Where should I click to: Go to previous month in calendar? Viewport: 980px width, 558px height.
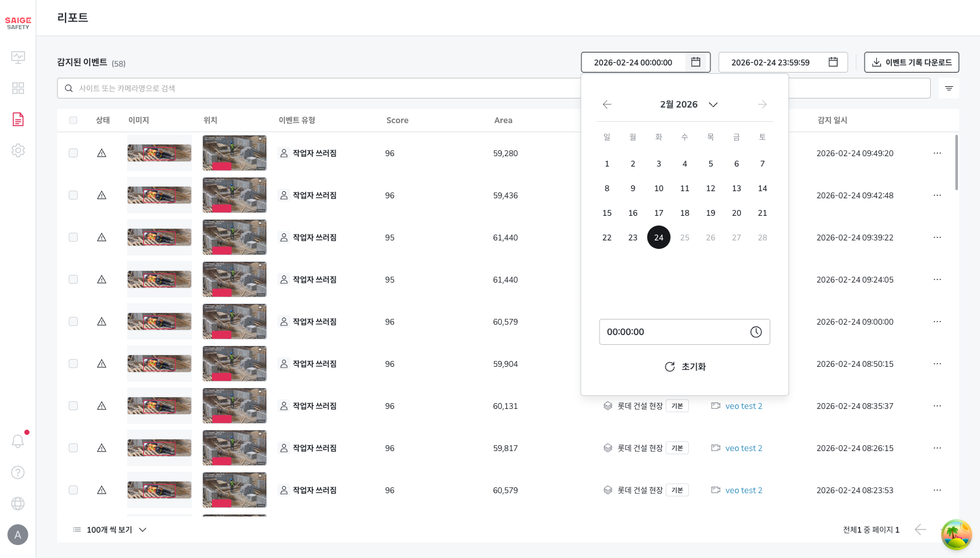tap(607, 104)
